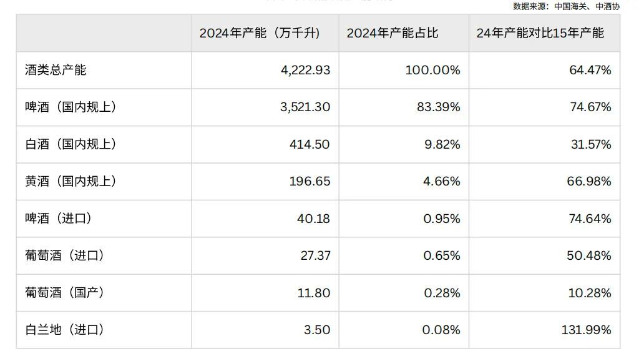
Task: Click the 黄酒（国内规上） row label
Action: tap(71, 181)
